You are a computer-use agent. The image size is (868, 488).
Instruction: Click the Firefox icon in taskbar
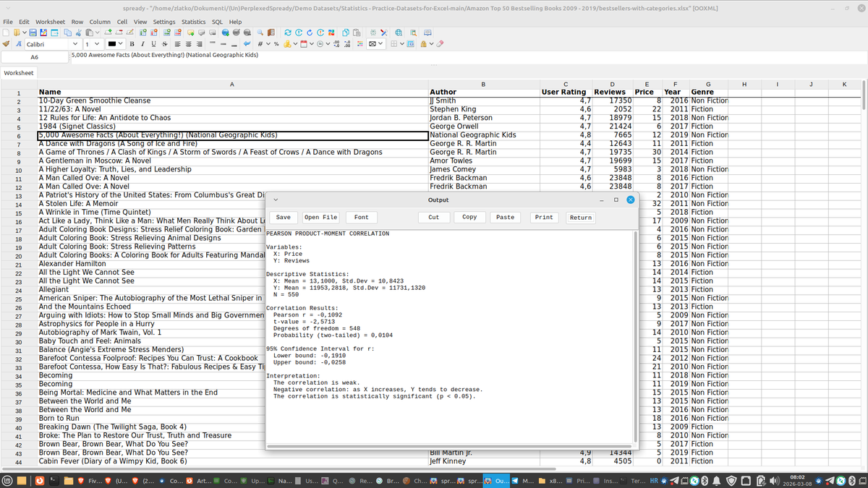click(x=38, y=480)
